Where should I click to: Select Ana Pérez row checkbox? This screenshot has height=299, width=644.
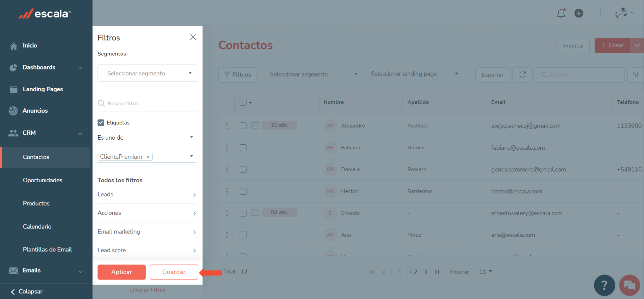click(x=243, y=235)
